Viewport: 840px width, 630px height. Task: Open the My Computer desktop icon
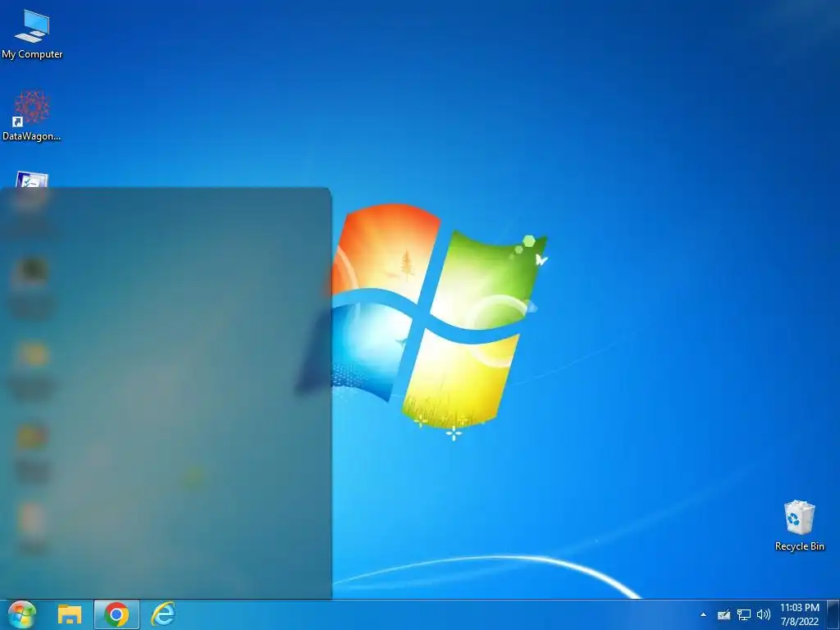(32, 34)
